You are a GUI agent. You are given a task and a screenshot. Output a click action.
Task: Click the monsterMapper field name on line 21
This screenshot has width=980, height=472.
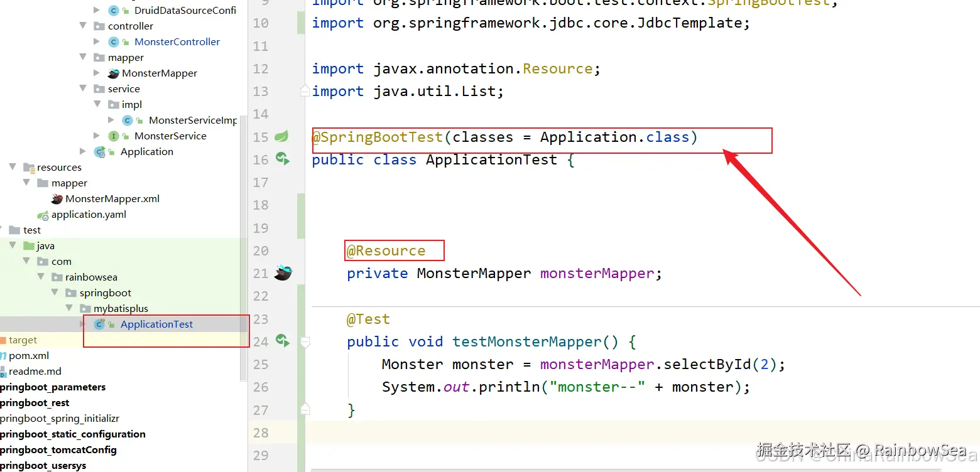[597, 273]
